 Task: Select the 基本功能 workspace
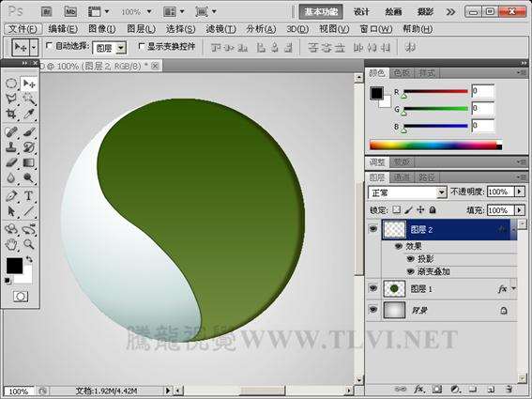click(x=321, y=12)
